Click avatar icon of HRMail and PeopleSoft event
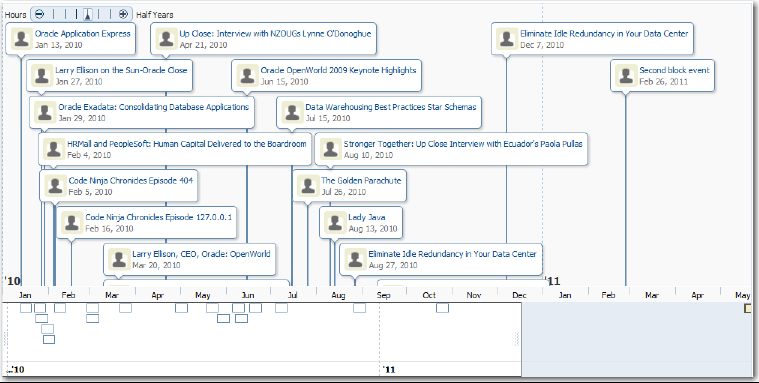This screenshot has width=759, height=383. (x=54, y=149)
